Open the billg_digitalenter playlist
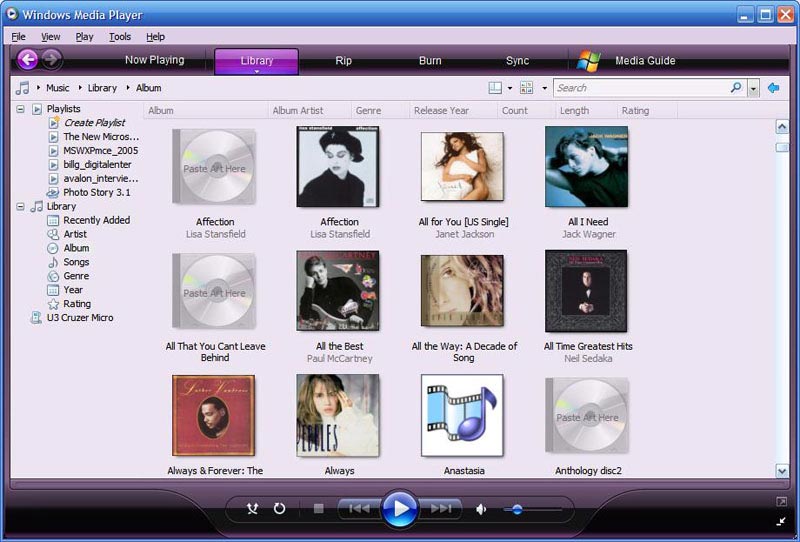This screenshot has height=542, width=800. pos(97,164)
